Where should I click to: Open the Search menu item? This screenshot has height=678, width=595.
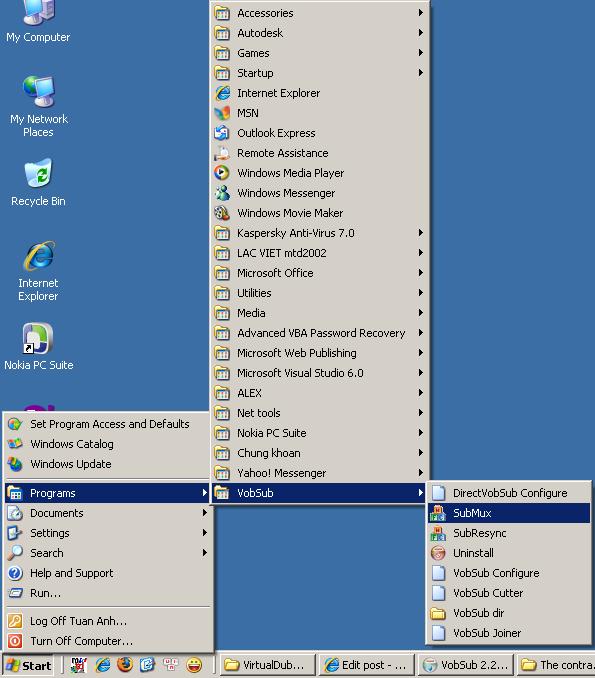[108, 553]
